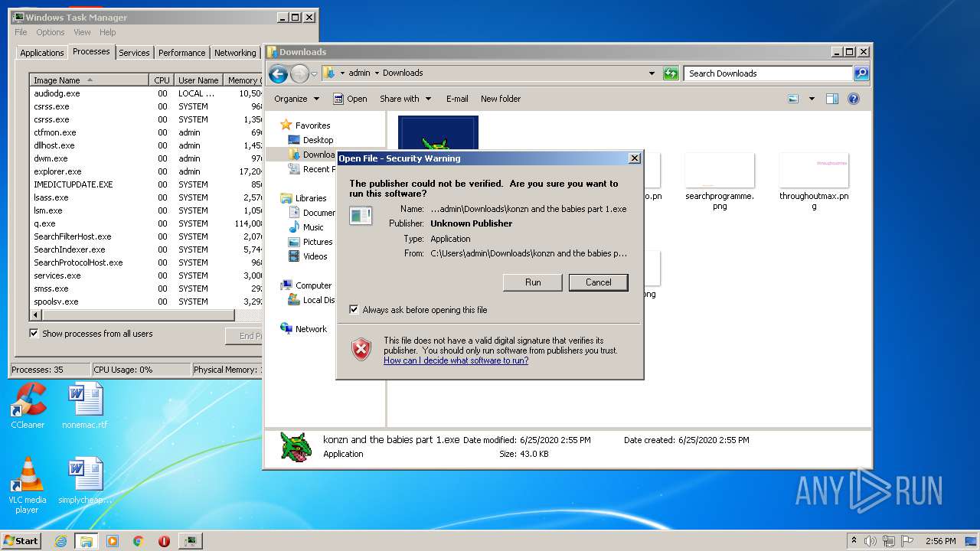
Task: Click Run in the Security Warning dialog
Action: tap(533, 282)
